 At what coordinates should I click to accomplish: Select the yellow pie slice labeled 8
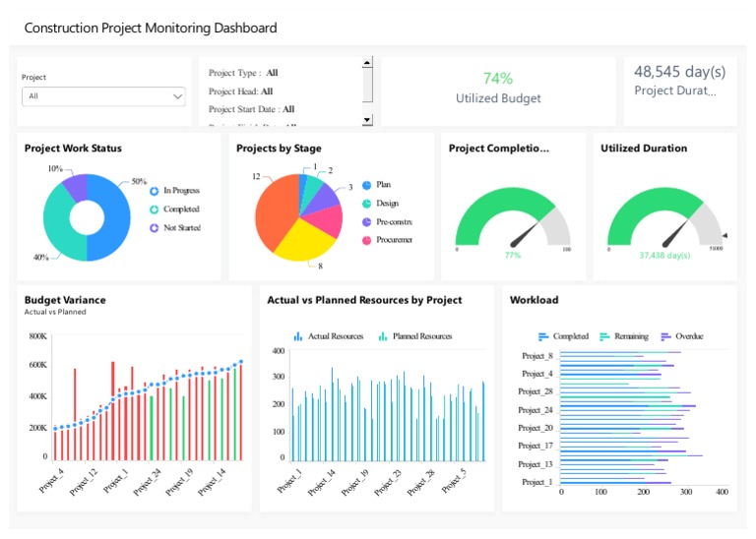point(313,239)
